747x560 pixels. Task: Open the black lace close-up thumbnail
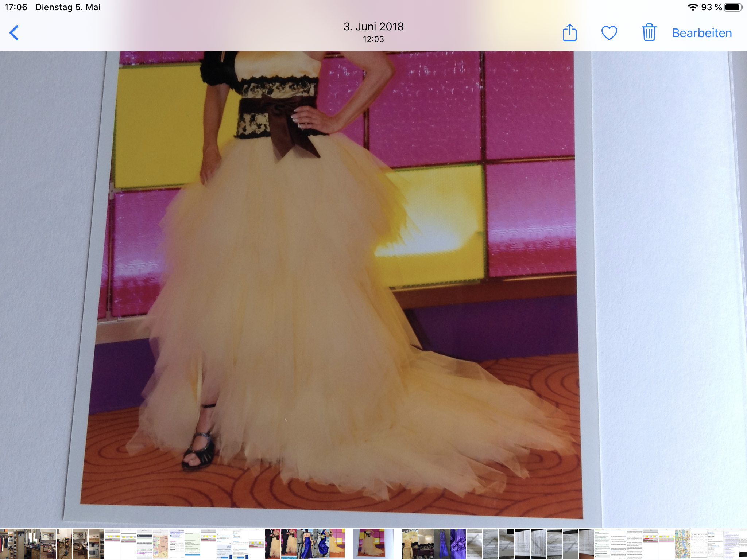tap(426, 544)
